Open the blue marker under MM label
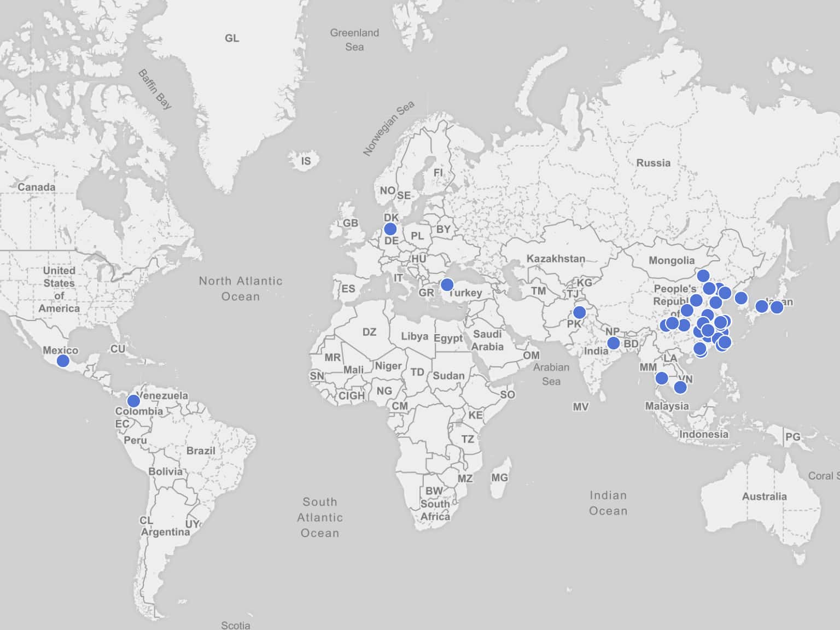The image size is (840, 630). click(662, 378)
